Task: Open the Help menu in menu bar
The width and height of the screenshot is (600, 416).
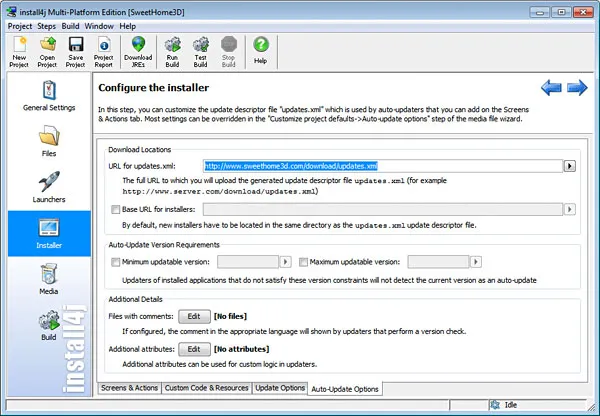Action: point(127,26)
